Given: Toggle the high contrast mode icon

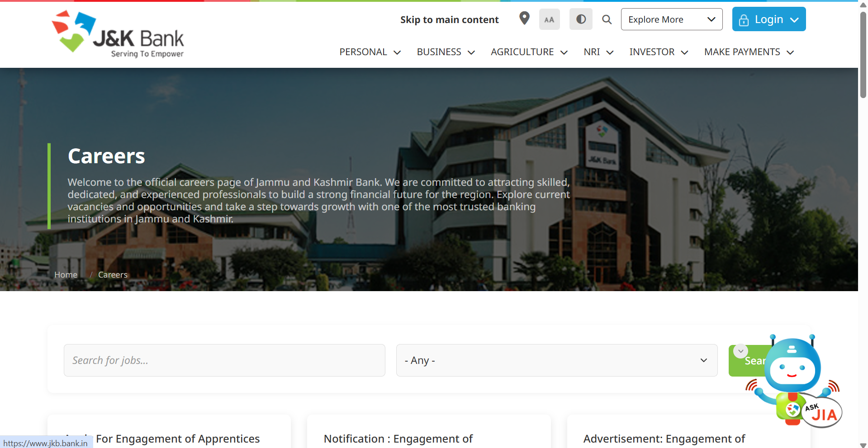Looking at the screenshot, I should tap(581, 19).
